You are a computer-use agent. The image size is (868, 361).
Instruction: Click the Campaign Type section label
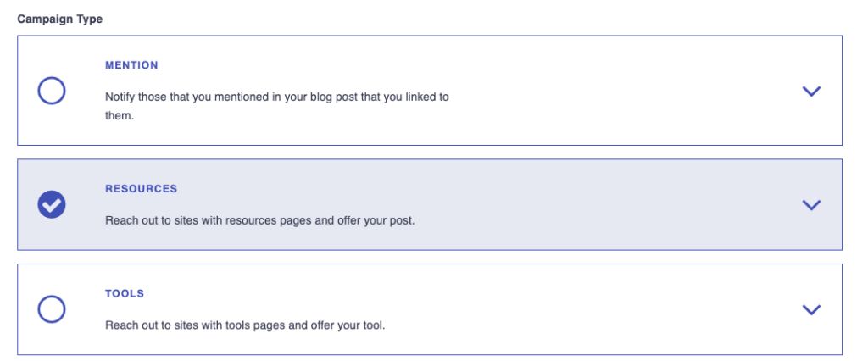[x=60, y=19]
